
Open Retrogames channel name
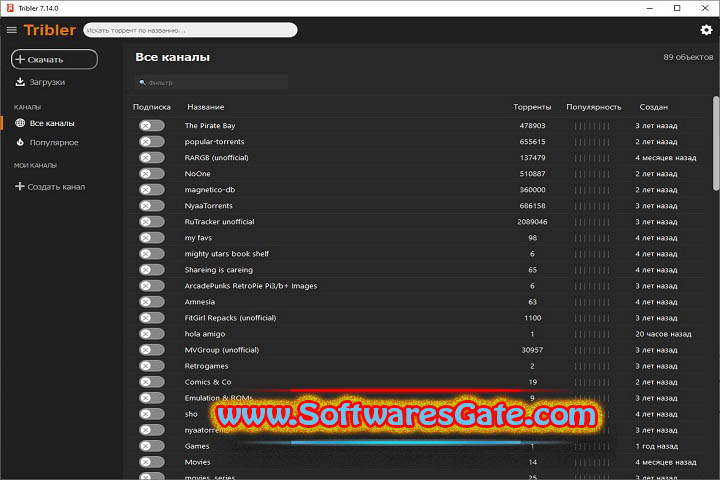pos(206,366)
